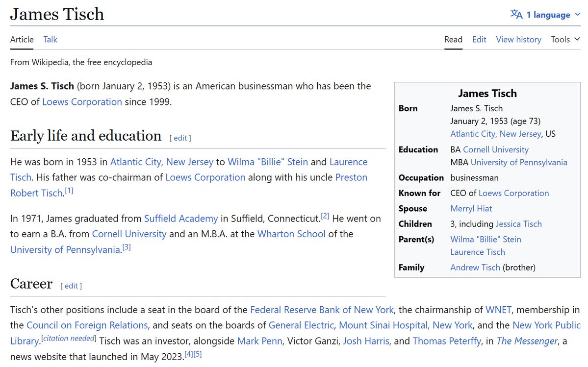Click the Edit tab at top
The height and width of the screenshot is (367, 588).
(x=479, y=40)
